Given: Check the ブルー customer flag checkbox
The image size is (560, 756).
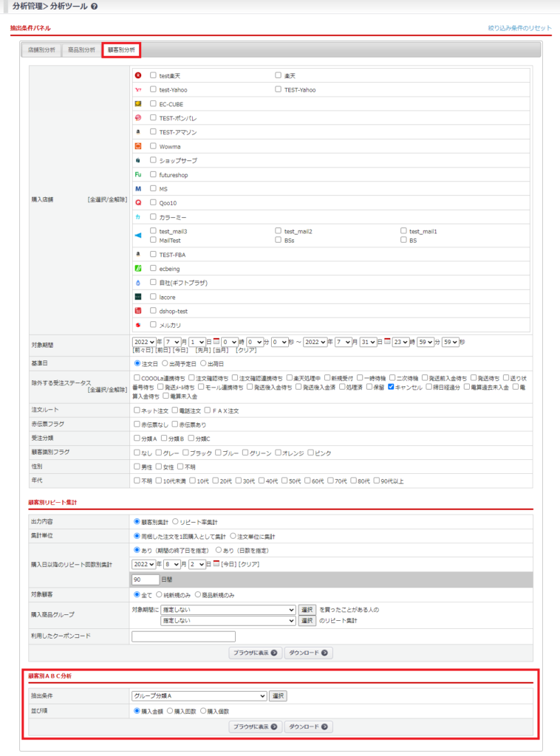Looking at the screenshot, I should (x=218, y=453).
